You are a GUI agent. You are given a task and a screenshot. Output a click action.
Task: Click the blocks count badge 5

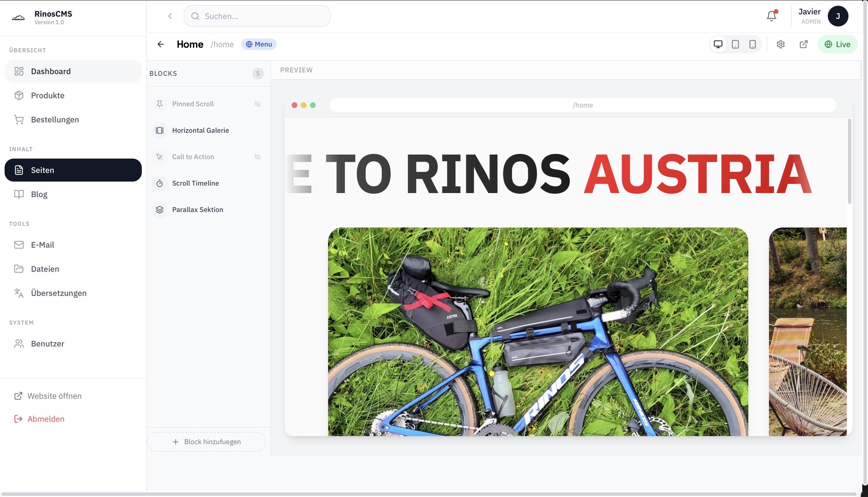click(258, 73)
